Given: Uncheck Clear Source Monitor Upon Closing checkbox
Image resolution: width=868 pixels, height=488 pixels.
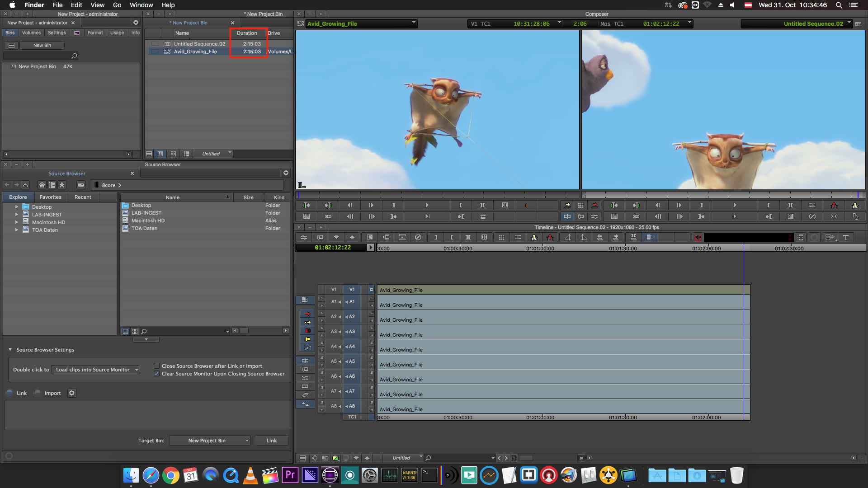Looking at the screenshot, I should coord(156,374).
